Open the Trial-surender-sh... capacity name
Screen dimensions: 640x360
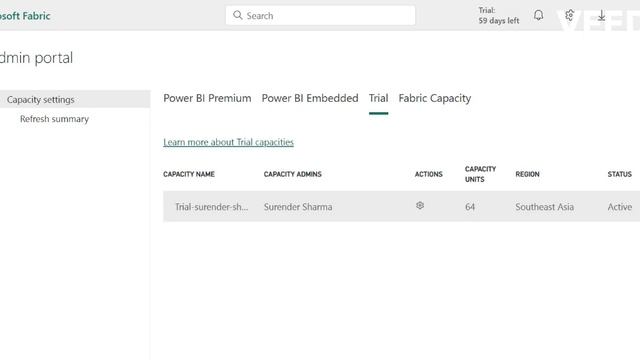211,207
